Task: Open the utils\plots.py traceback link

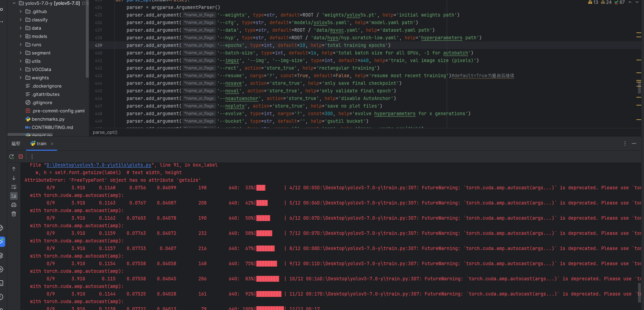Action: [x=99, y=165]
